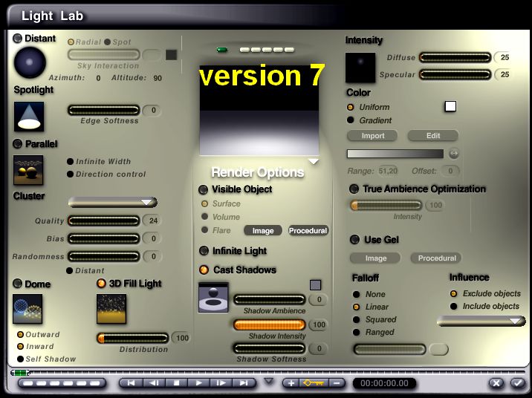Toggle Infinite Light option

[x=204, y=251]
